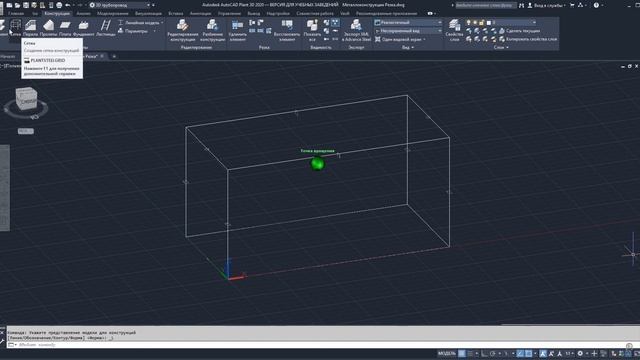Switch to the Анализ ribbon tab
Screen dimensions: 640x360
[x=83, y=13]
